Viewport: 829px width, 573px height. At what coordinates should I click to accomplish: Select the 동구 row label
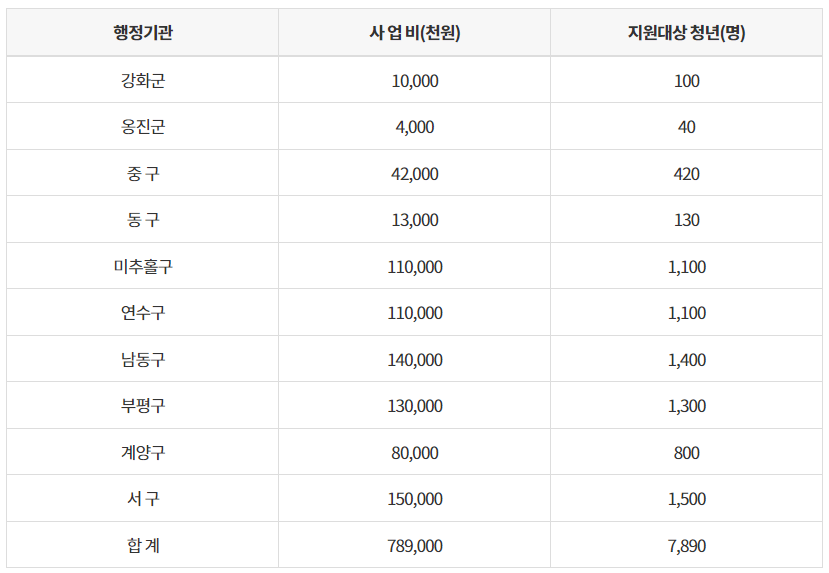click(x=143, y=219)
